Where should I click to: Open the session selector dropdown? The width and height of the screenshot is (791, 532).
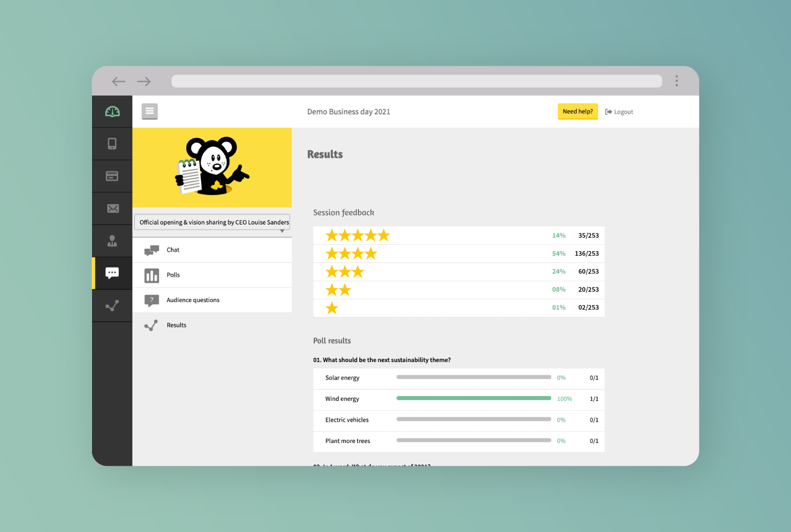(x=212, y=222)
